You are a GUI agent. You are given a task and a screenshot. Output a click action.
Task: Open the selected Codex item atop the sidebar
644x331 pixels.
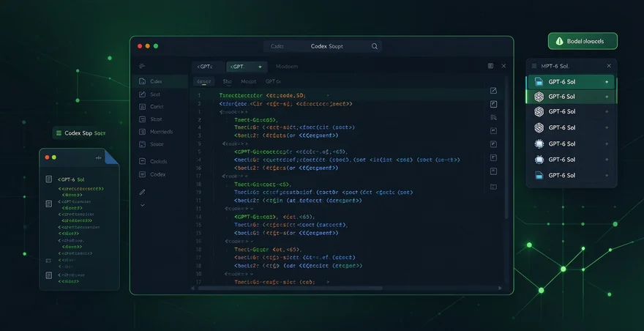coord(160,81)
